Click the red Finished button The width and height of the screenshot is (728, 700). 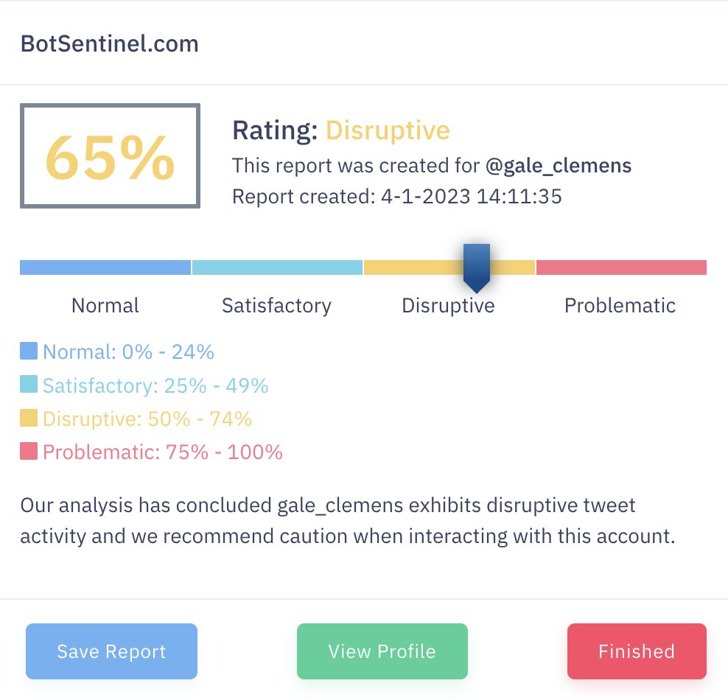(x=637, y=651)
